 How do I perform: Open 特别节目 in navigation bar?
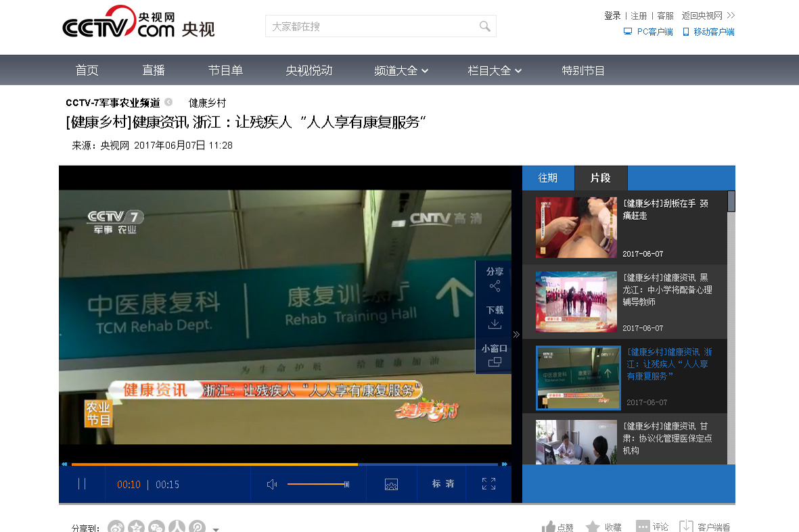click(583, 71)
